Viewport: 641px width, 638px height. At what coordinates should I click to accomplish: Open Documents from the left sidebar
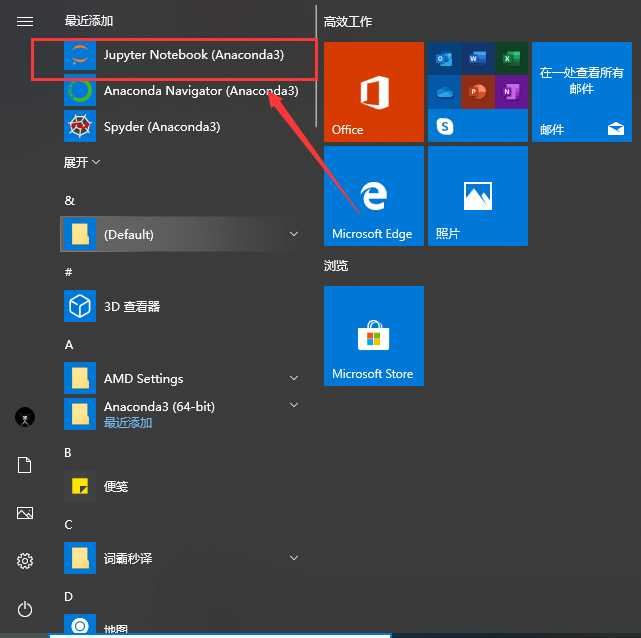(x=25, y=465)
